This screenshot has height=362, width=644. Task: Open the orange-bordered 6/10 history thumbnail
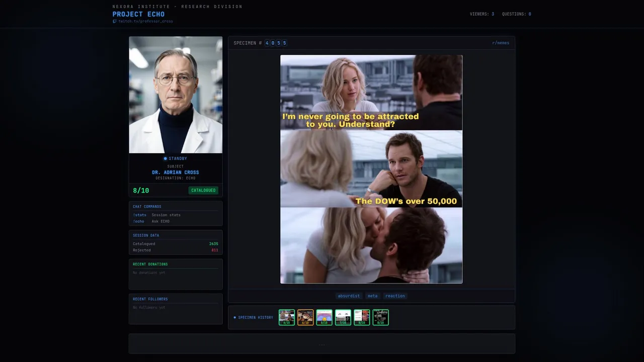[305, 317]
